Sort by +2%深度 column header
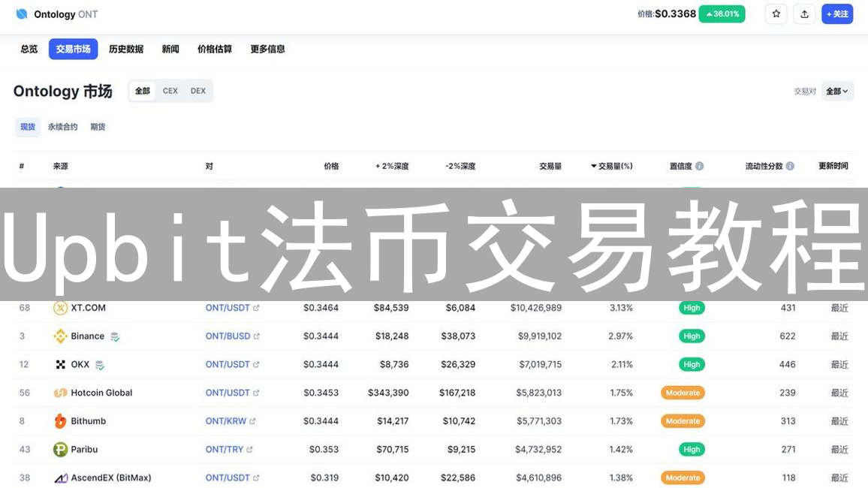Viewport: 868px width, 488px height. click(392, 166)
